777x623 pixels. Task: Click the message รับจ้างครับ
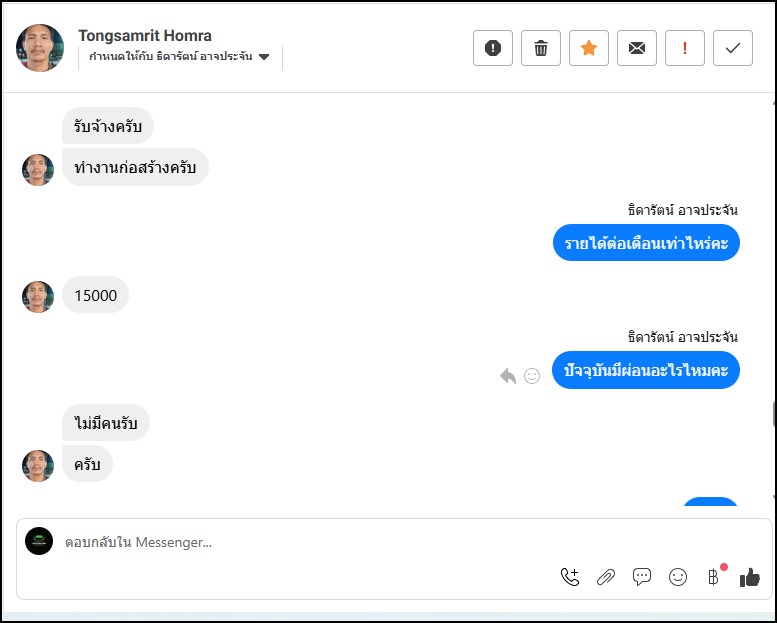[108, 126]
